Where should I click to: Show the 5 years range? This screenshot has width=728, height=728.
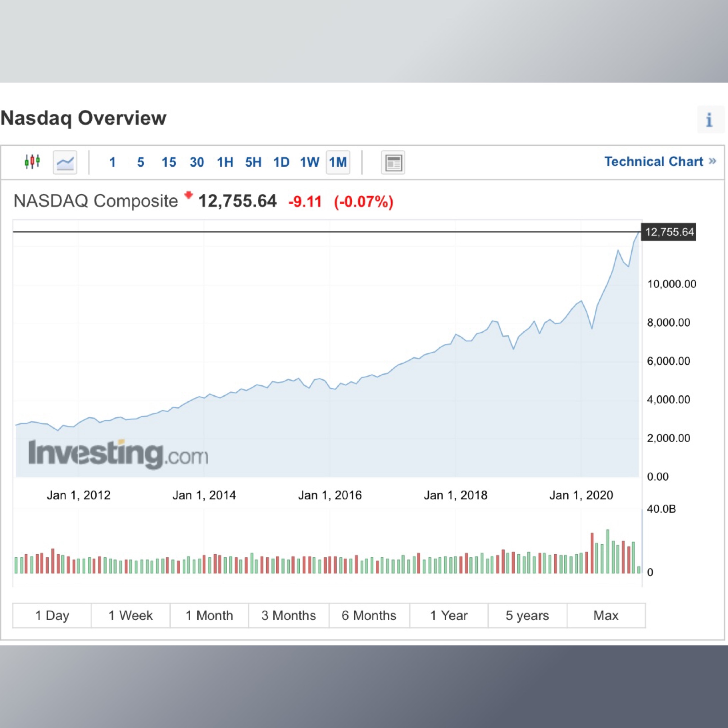click(527, 615)
